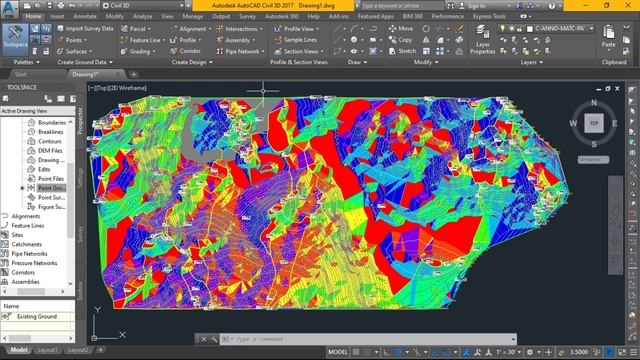Screen dimensions: 640x360
Task: Click the Sample Lines tool
Action: [x=296, y=40]
